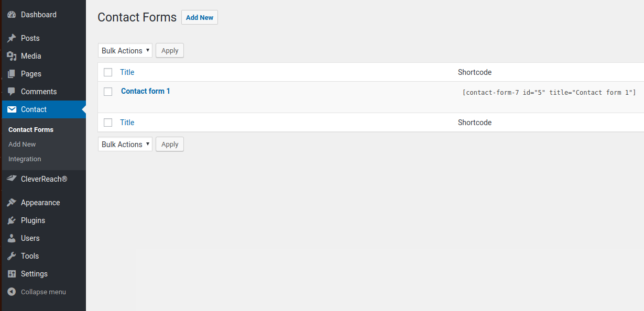Open the Contact form 1 link
This screenshot has width=644, height=311.
tap(146, 91)
